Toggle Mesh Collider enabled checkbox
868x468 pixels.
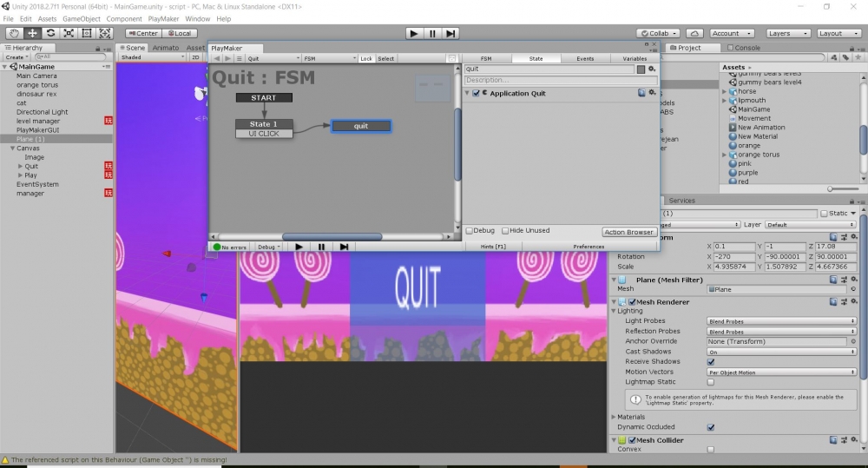[x=632, y=440]
